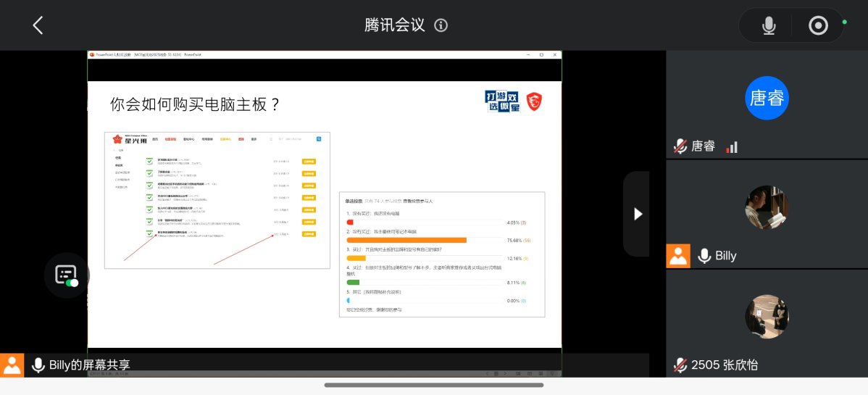
Task: Tap Billy's orange host badge icon
Action: pyautogui.click(x=678, y=256)
